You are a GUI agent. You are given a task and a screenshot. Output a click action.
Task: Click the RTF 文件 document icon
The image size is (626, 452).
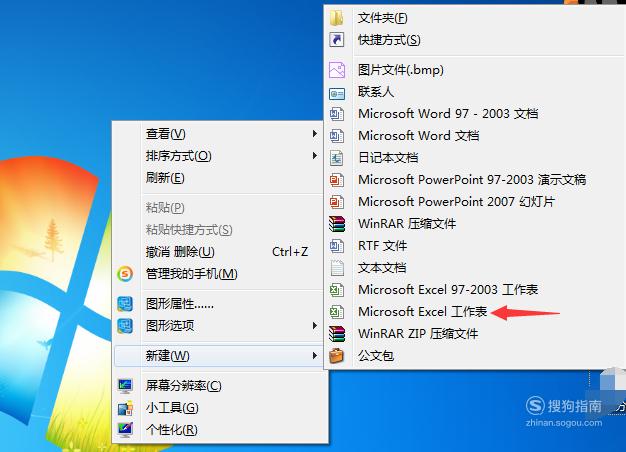pyautogui.click(x=337, y=246)
